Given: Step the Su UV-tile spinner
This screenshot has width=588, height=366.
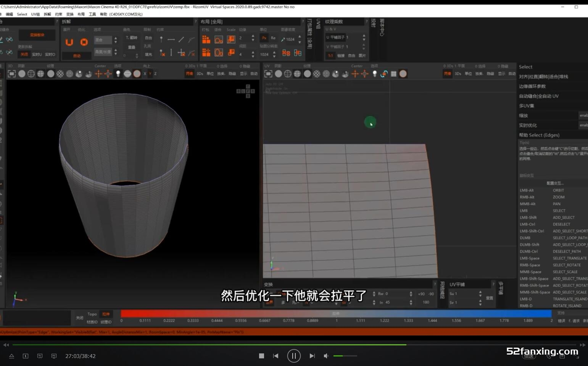Looking at the screenshot, I should pyautogui.click(x=480, y=293).
